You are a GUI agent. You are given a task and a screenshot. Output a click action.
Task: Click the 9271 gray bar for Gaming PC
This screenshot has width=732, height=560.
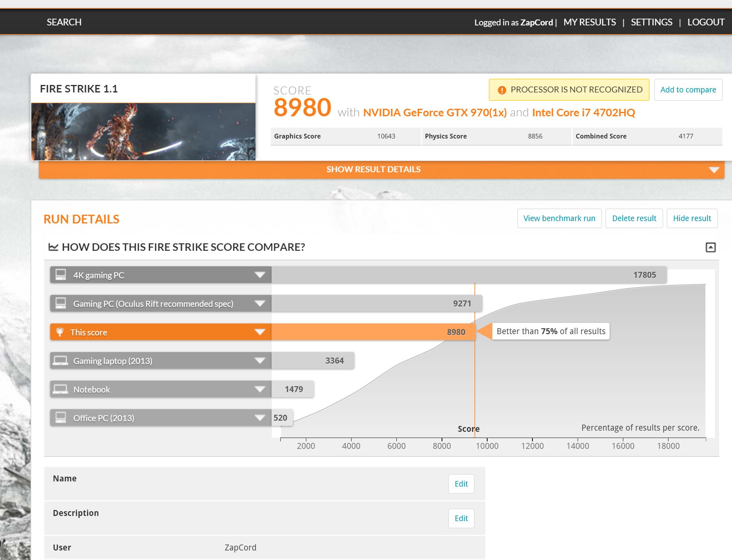(x=377, y=303)
